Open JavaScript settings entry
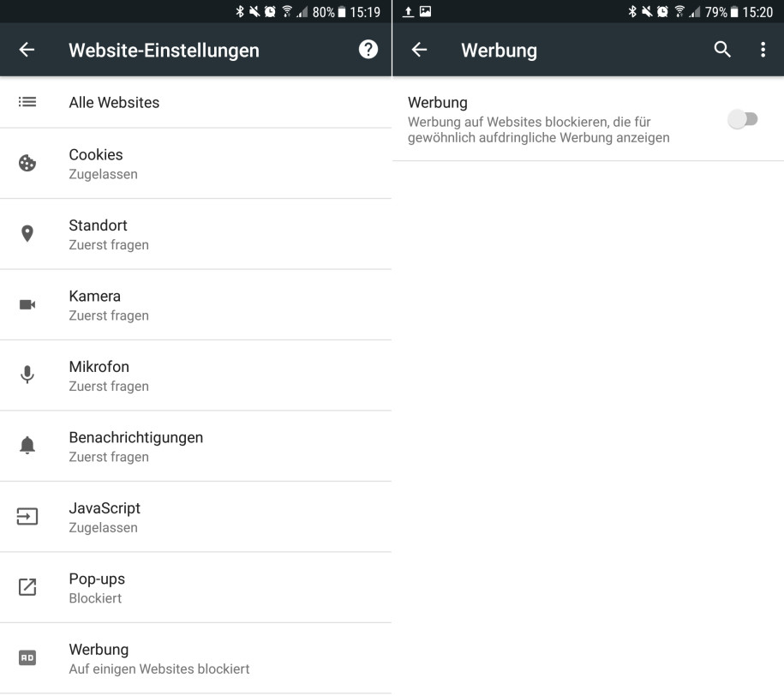 click(195, 518)
